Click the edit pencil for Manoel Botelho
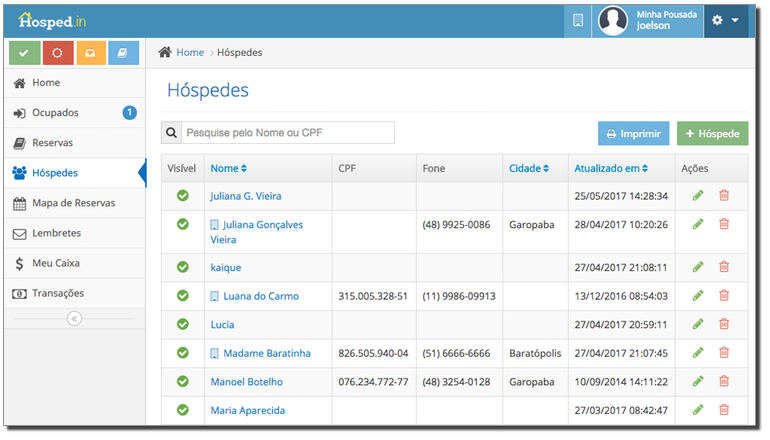 (698, 382)
